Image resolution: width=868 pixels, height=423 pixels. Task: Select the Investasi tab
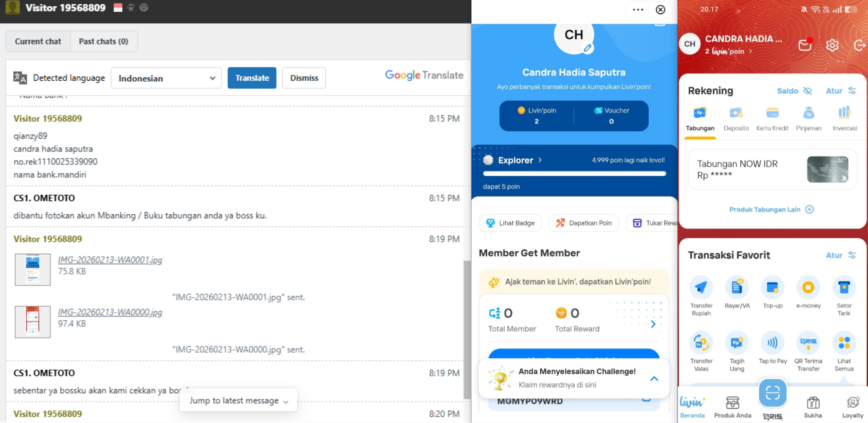[845, 119]
